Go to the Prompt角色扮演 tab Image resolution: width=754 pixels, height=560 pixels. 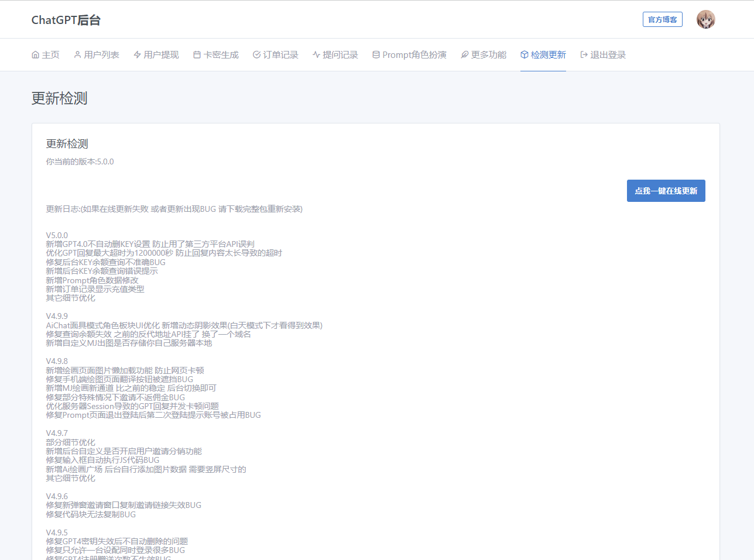[x=414, y=55]
